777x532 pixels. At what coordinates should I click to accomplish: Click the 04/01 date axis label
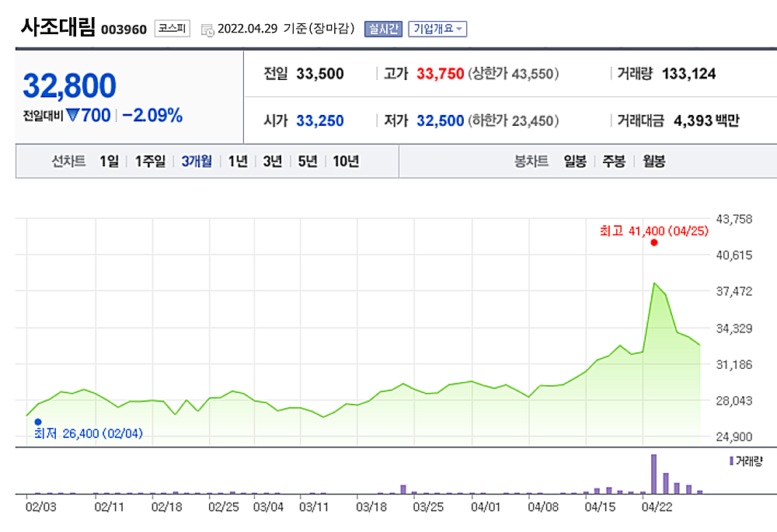[486, 507]
